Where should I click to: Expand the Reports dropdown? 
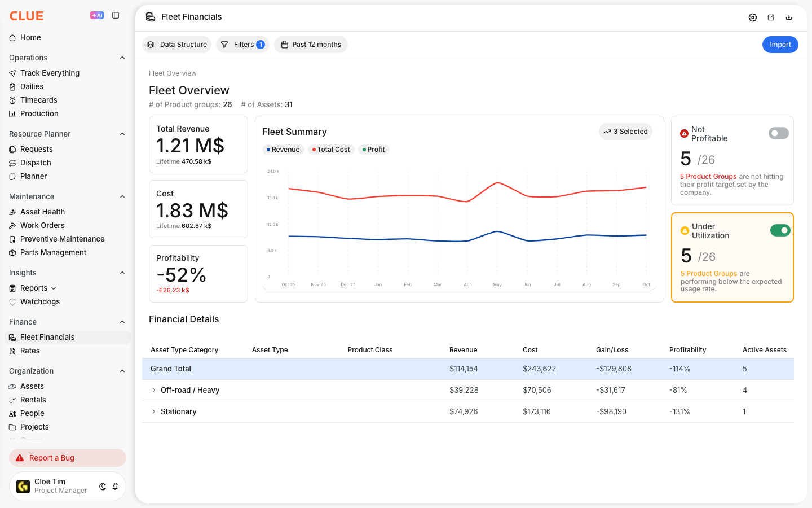point(54,288)
